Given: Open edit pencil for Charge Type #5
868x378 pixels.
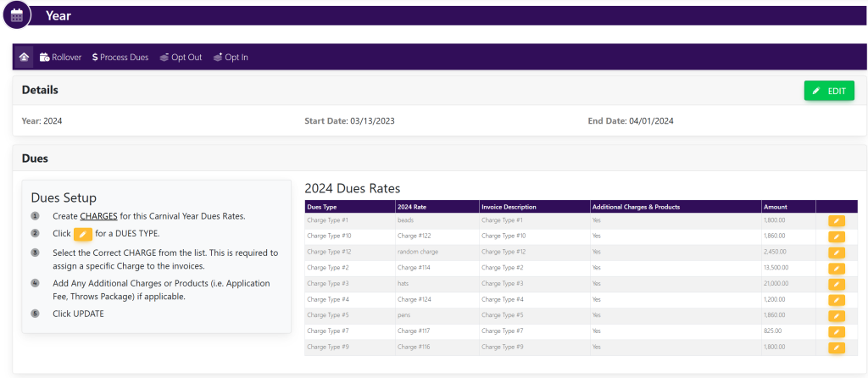Looking at the screenshot, I should [x=836, y=315].
